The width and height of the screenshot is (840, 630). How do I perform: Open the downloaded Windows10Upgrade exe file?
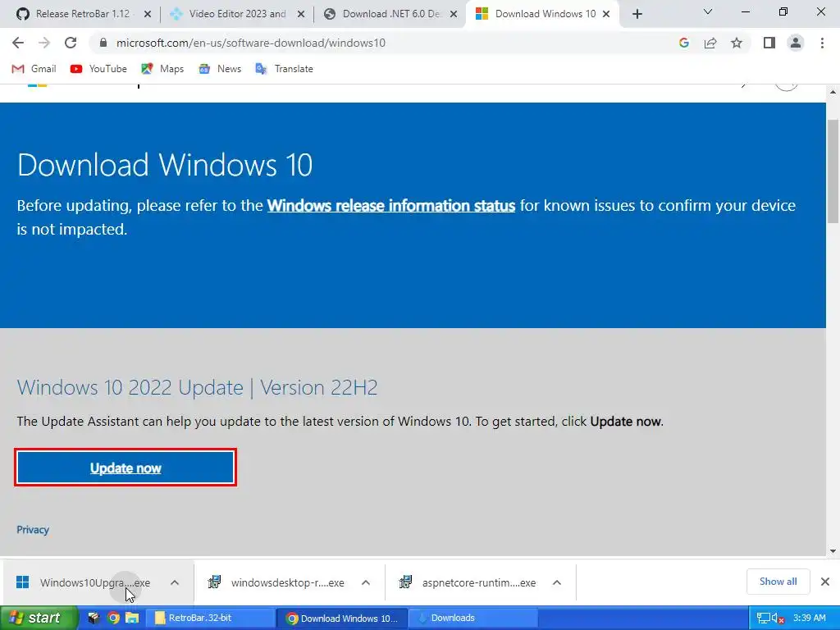(84, 582)
